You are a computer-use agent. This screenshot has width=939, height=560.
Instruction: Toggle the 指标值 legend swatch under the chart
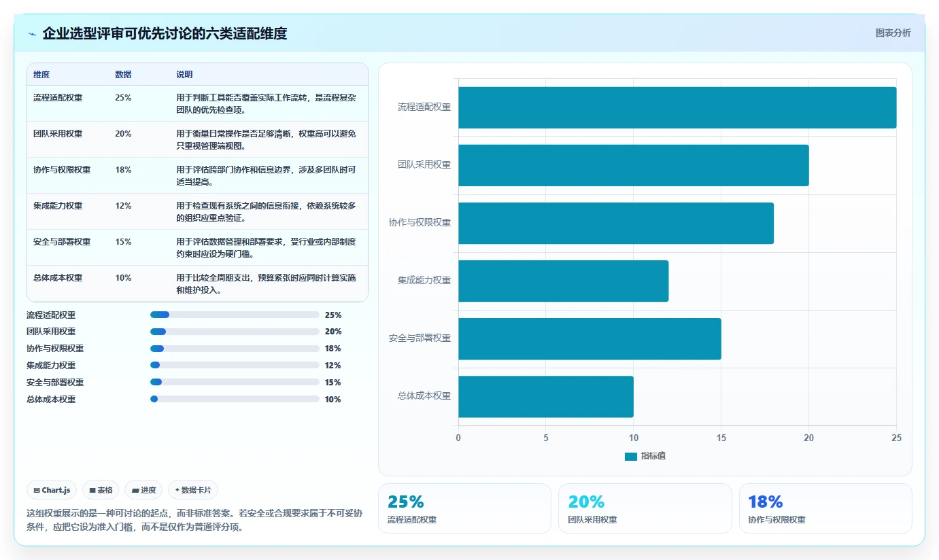pyautogui.click(x=631, y=457)
